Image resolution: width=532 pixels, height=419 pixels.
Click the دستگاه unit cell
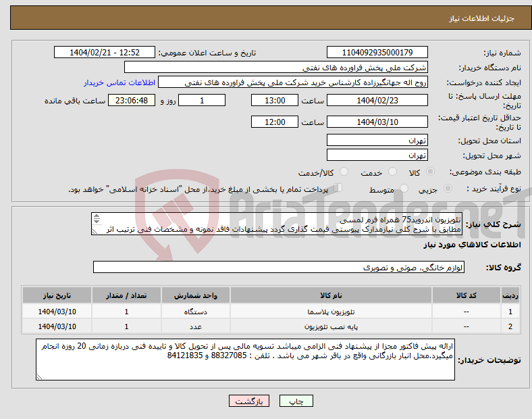pos(195,312)
